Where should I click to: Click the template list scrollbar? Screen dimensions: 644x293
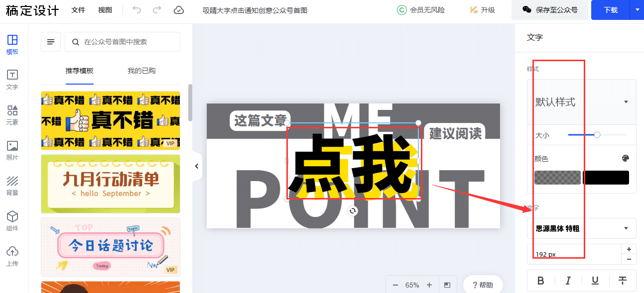(190, 102)
